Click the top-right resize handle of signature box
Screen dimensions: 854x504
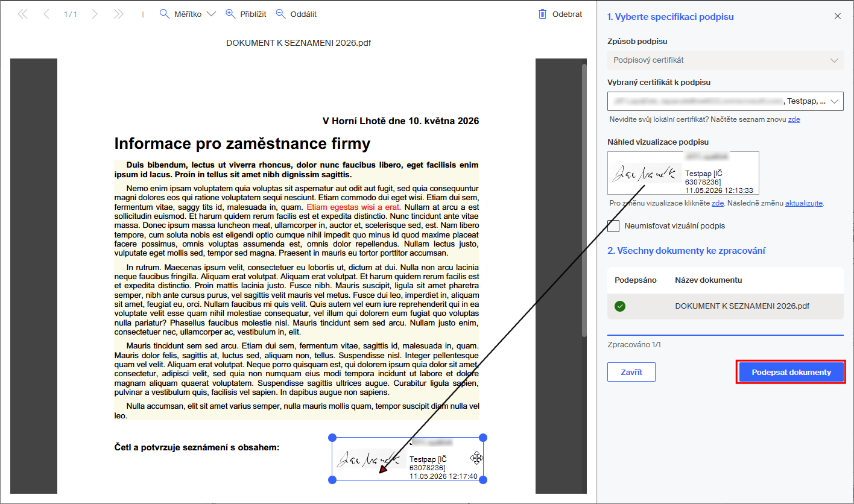483,438
